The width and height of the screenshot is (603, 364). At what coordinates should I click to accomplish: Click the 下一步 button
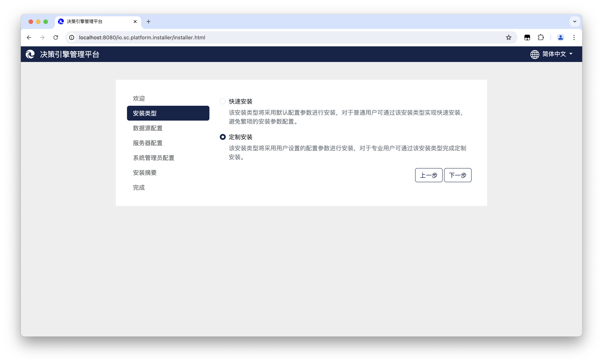[x=457, y=175]
